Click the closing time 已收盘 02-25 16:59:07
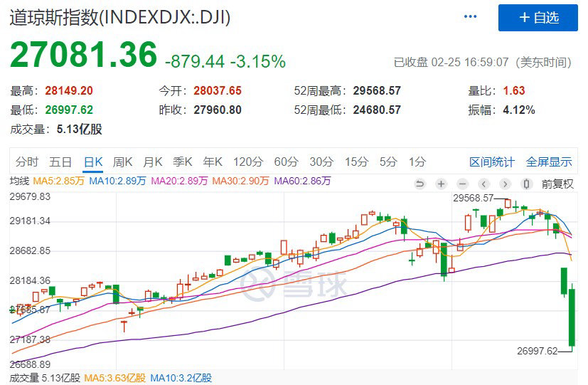Image resolution: width=588 pixels, height=385 pixels. point(451,63)
